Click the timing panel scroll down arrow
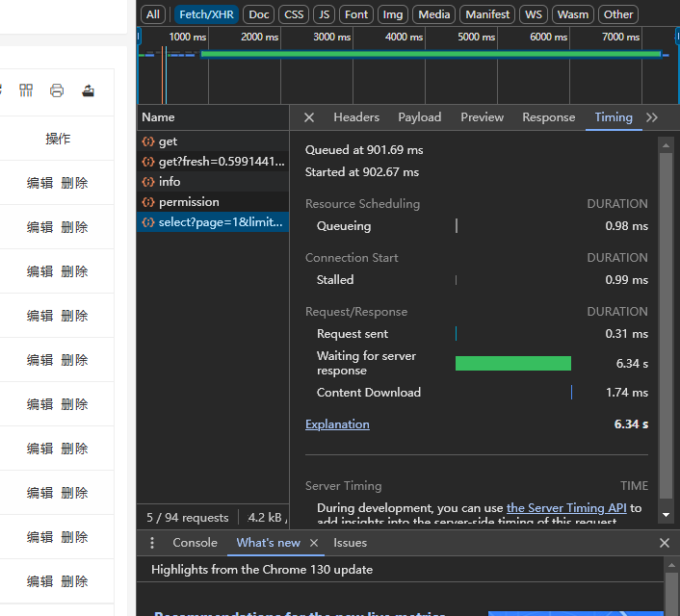Screen dimensions: 680x616 point(666,515)
